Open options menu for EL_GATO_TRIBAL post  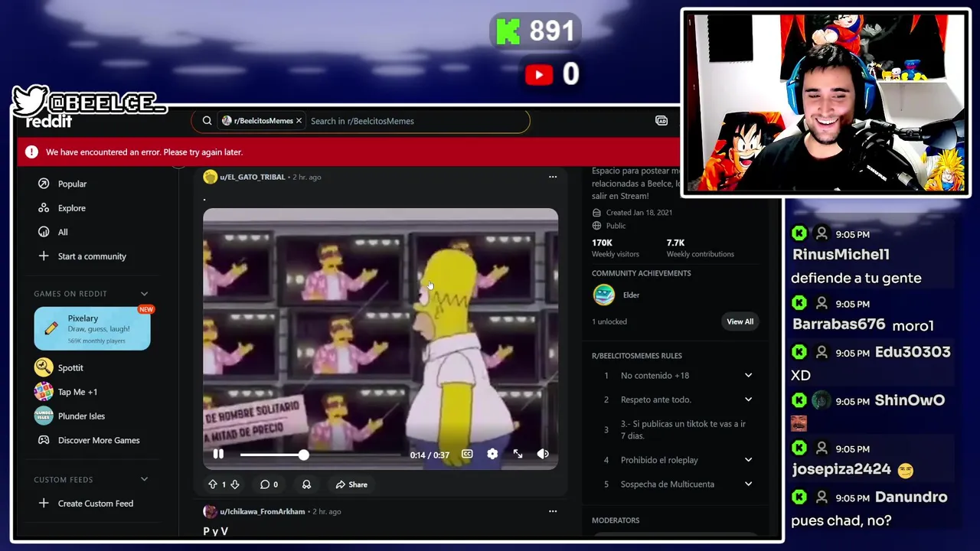point(553,177)
